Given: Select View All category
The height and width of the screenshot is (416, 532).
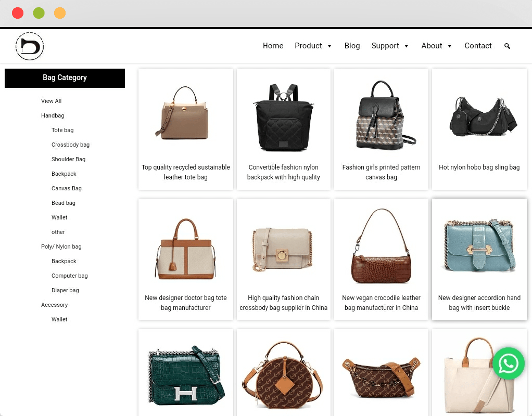Looking at the screenshot, I should click(51, 101).
